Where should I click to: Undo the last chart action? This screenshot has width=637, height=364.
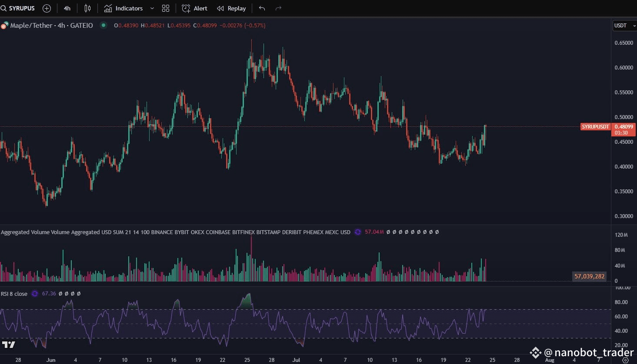262,8
